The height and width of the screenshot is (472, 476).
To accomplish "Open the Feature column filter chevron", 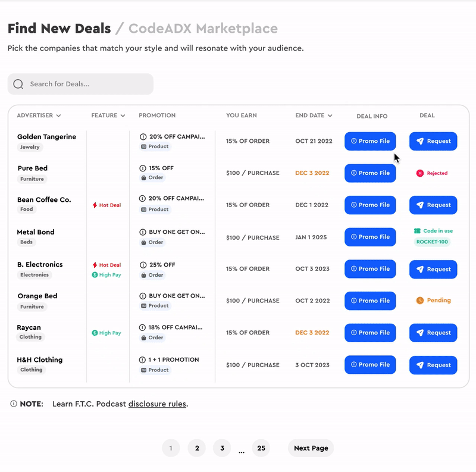I will click(x=123, y=115).
